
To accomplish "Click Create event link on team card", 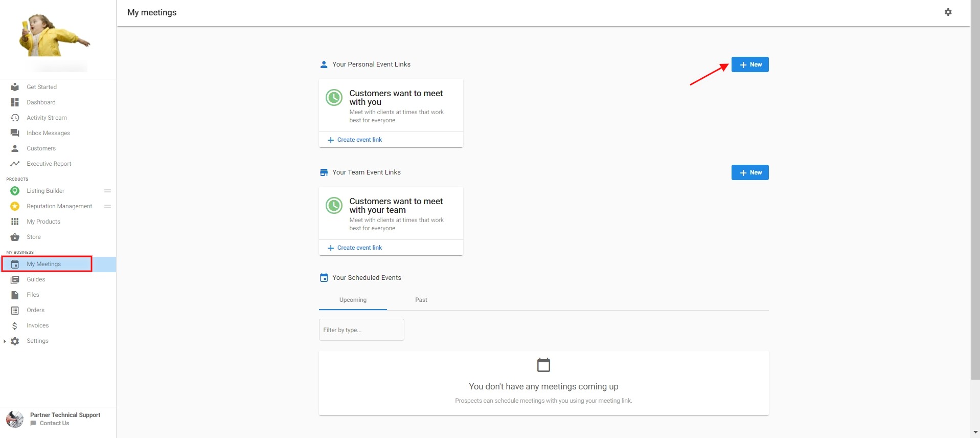I will coord(355,248).
